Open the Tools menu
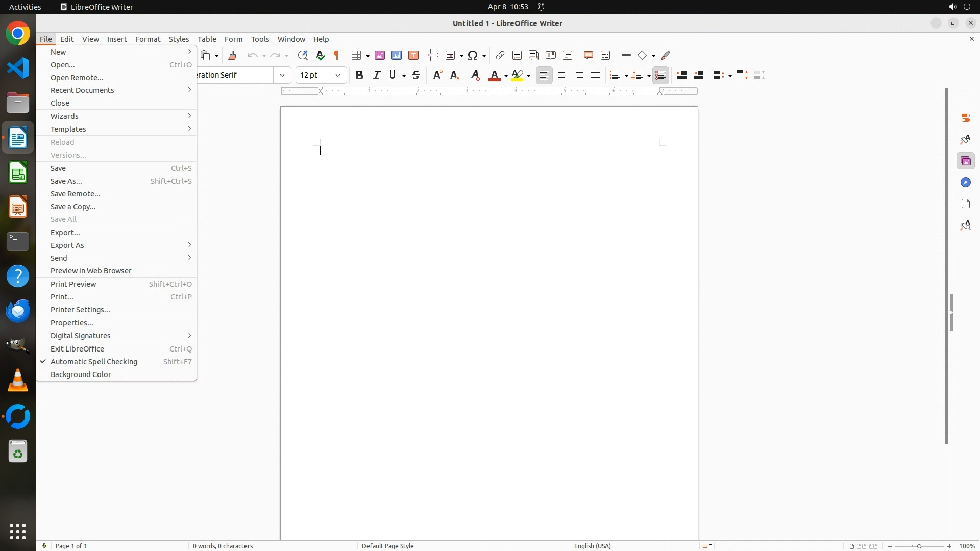This screenshot has height=551, width=980. click(260, 39)
